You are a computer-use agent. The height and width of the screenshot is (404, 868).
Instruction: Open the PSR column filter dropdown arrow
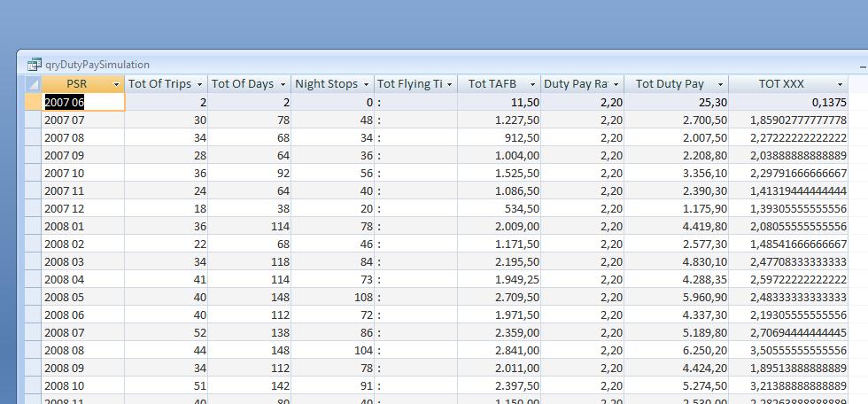coord(116,84)
